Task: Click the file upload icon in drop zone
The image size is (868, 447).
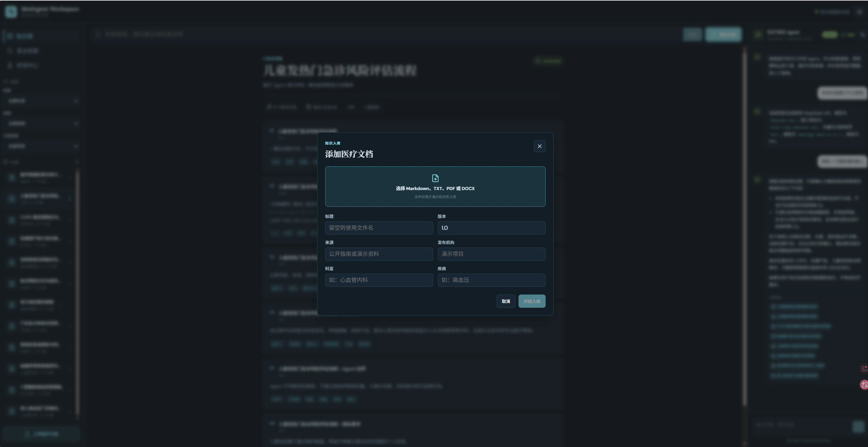Action: (x=435, y=178)
